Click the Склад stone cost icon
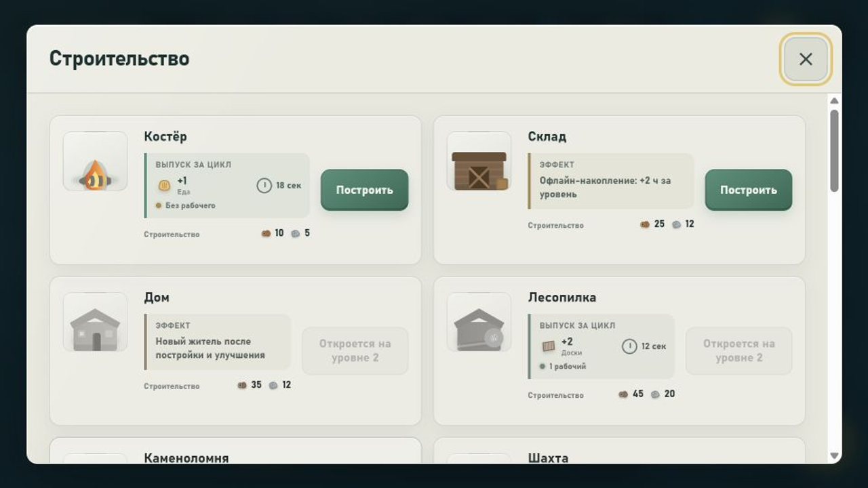This screenshot has width=868, height=488. coord(676,224)
